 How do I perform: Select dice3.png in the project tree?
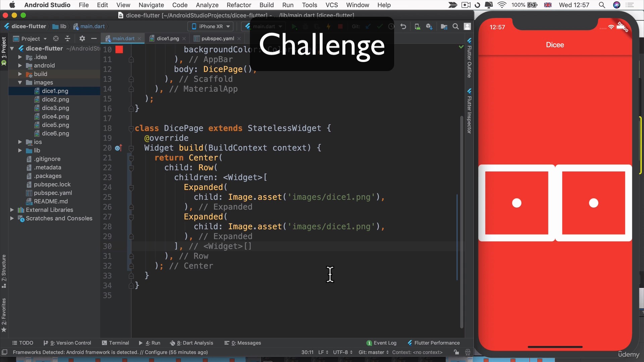click(x=55, y=108)
